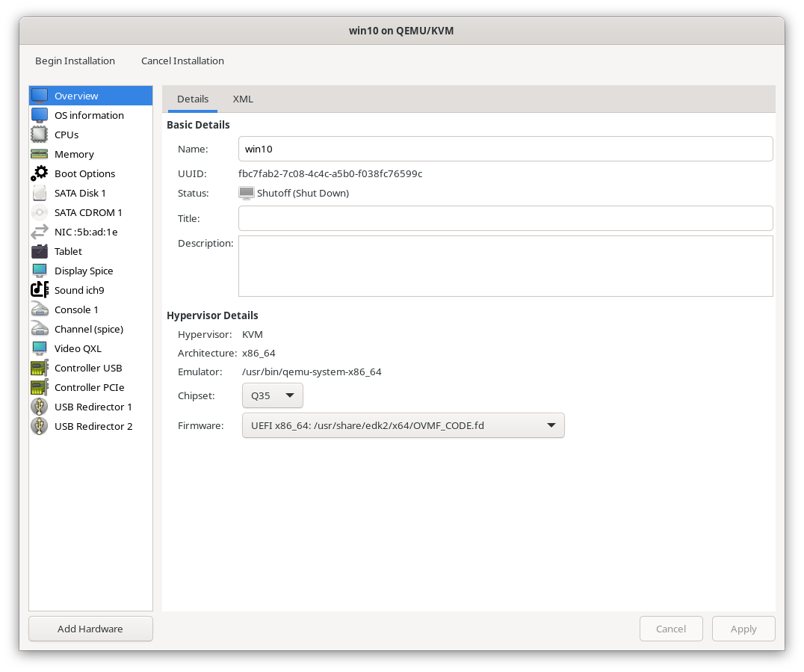The width and height of the screenshot is (804, 672).
Task: Select the Memory RAM stick icon
Action: (40, 155)
